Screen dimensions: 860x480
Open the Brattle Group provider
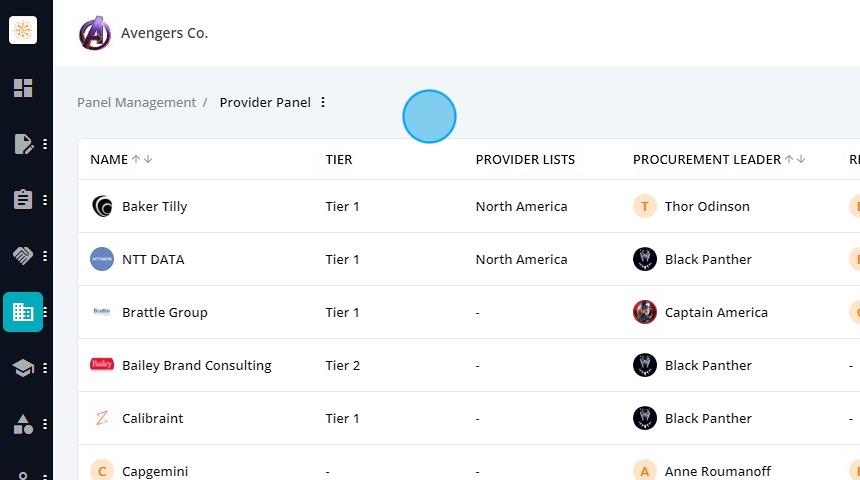(165, 313)
